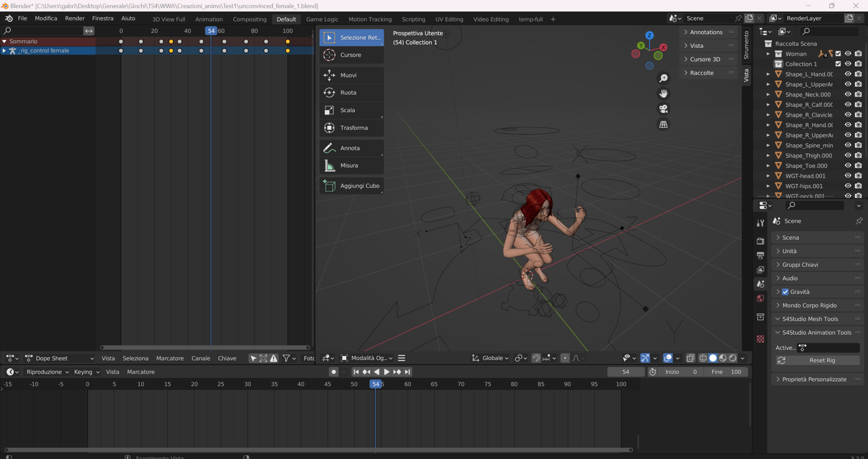Click the auto-keying record button
This screenshot has height=459, width=868.
334,372
